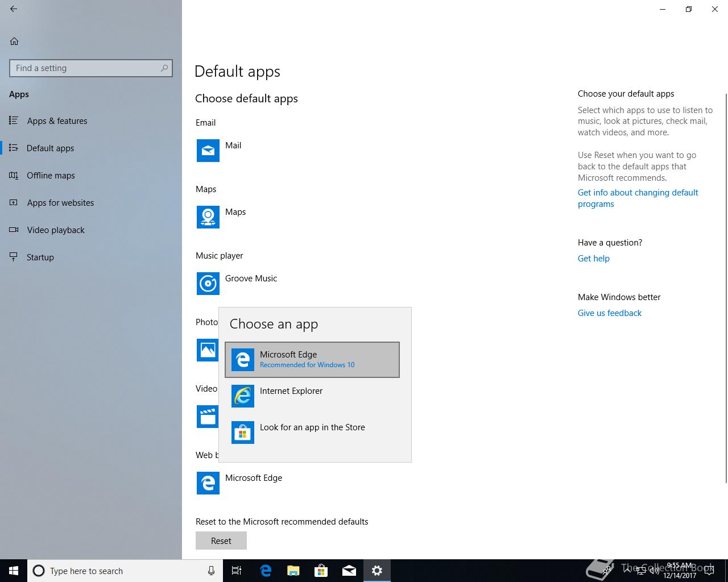728x582 pixels.
Task: Open Startup settings in the sidebar
Action: [91, 257]
